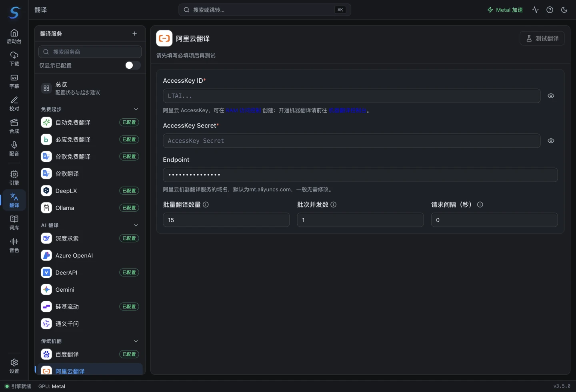Click the AccessKey ID input field
This screenshot has width=576, height=392.
[352, 96]
